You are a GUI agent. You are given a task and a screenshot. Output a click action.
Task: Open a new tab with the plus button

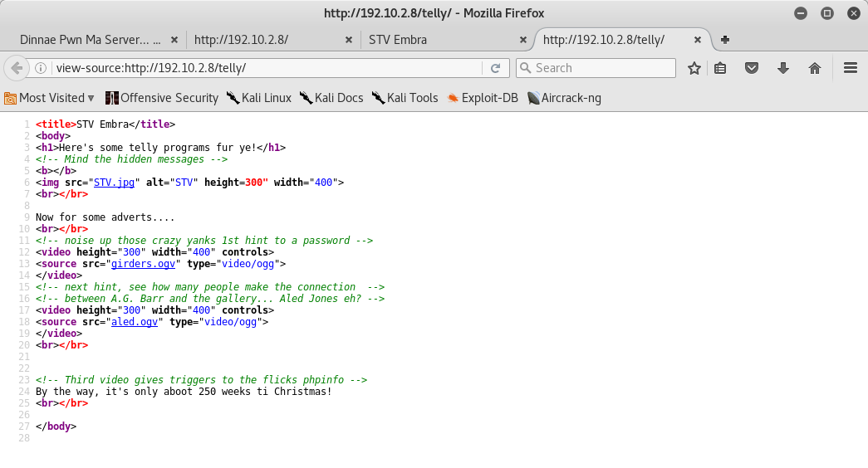pyautogui.click(x=725, y=40)
